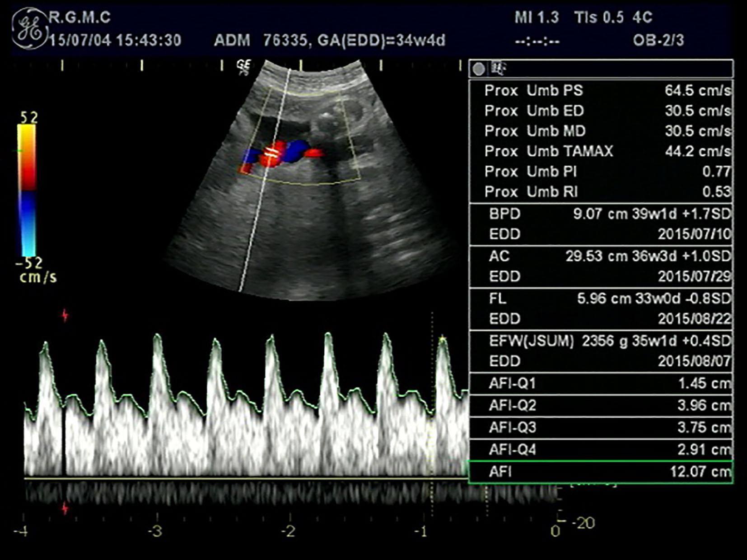Click the date and time 15/07/04 15:43:30

(115, 41)
